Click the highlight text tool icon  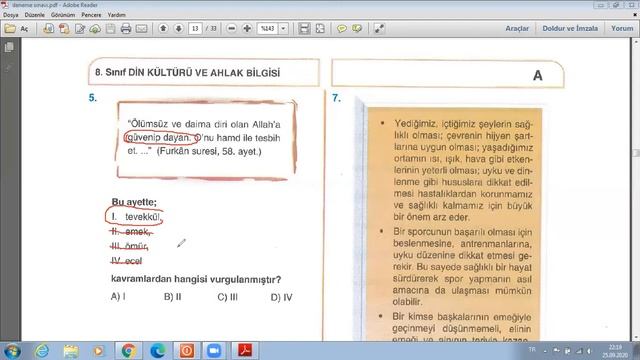click(x=357, y=29)
